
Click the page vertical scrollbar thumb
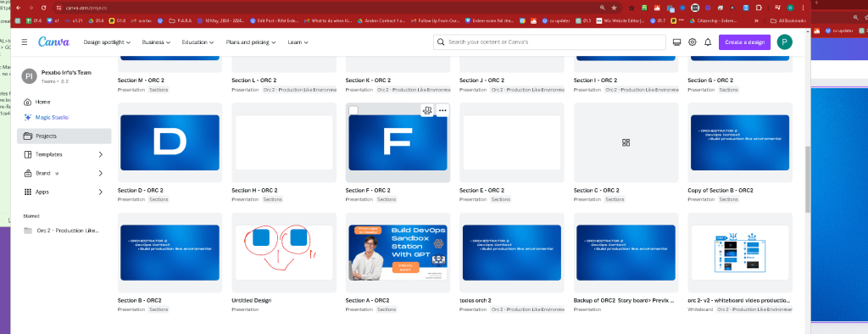[808, 180]
